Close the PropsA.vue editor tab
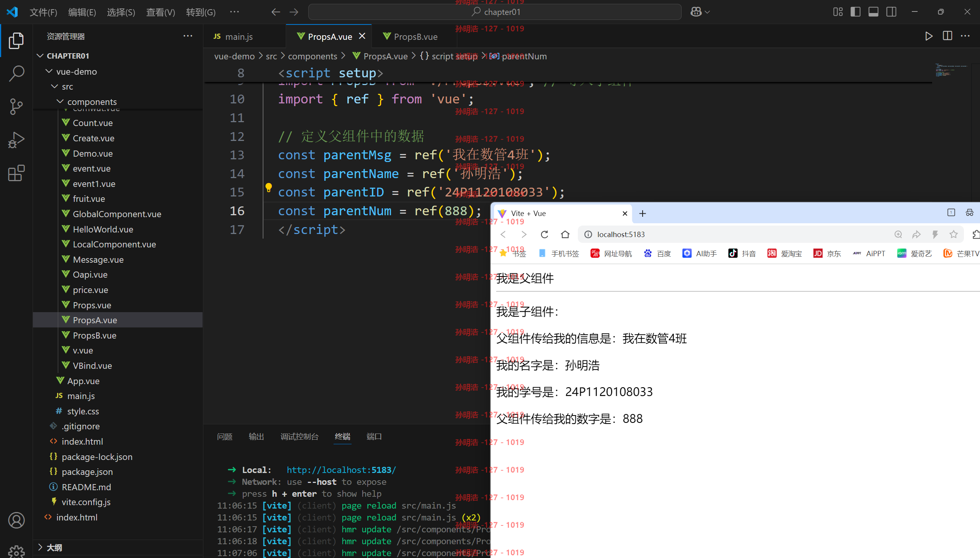980x558 pixels. click(x=362, y=36)
